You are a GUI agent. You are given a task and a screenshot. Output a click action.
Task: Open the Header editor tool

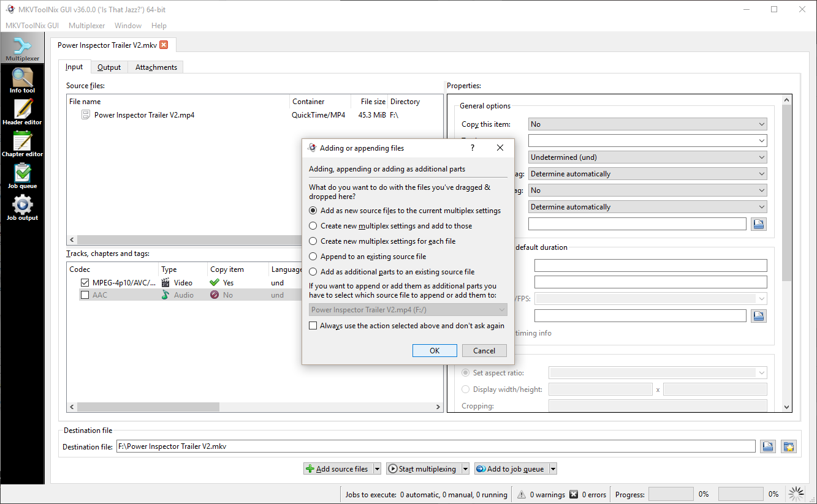pos(22,112)
